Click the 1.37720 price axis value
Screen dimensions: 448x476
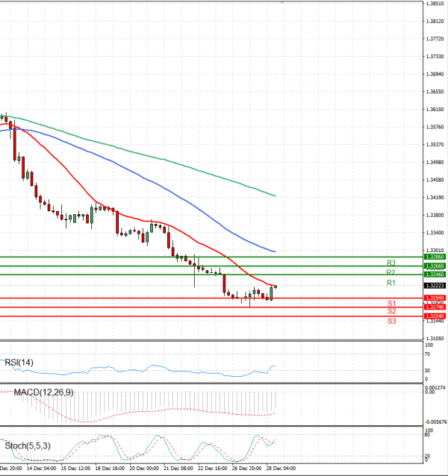click(x=435, y=39)
